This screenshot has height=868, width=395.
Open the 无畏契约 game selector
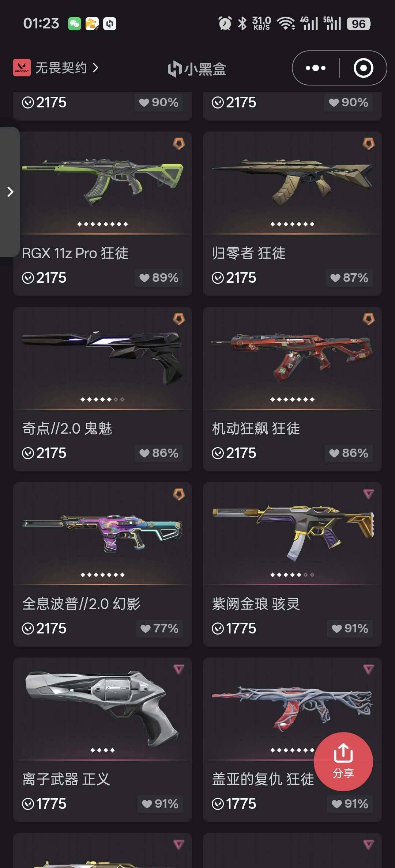coord(56,68)
